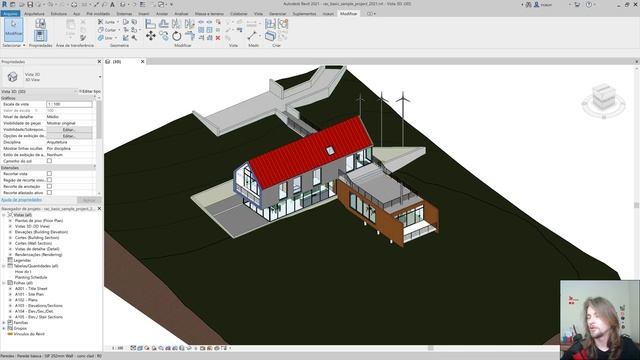Close the Propriedades panel
This screenshot has height=360, width=640.
[99, 62]
